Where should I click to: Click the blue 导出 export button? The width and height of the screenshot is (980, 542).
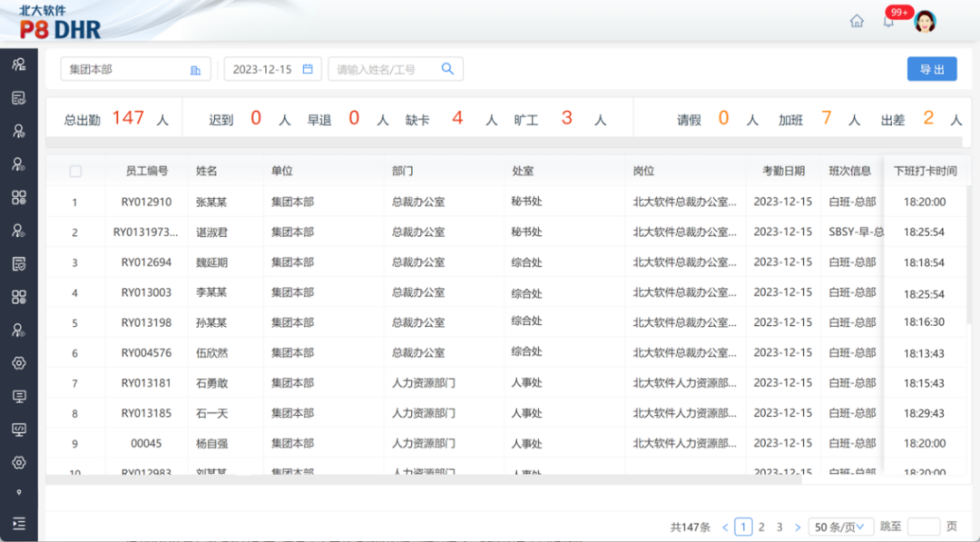coord(932,69)
